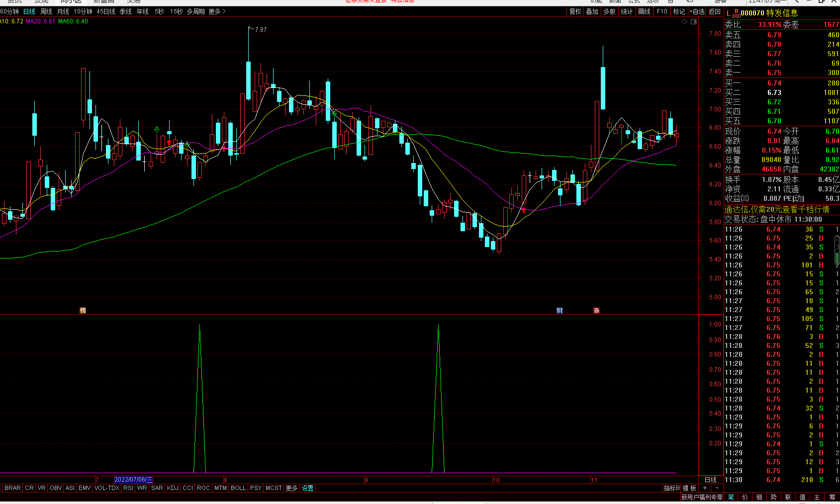This screenshot has width=840, height=504.
Task: Click the 新用户福利专享 promotion link
Action: [702, 497]
